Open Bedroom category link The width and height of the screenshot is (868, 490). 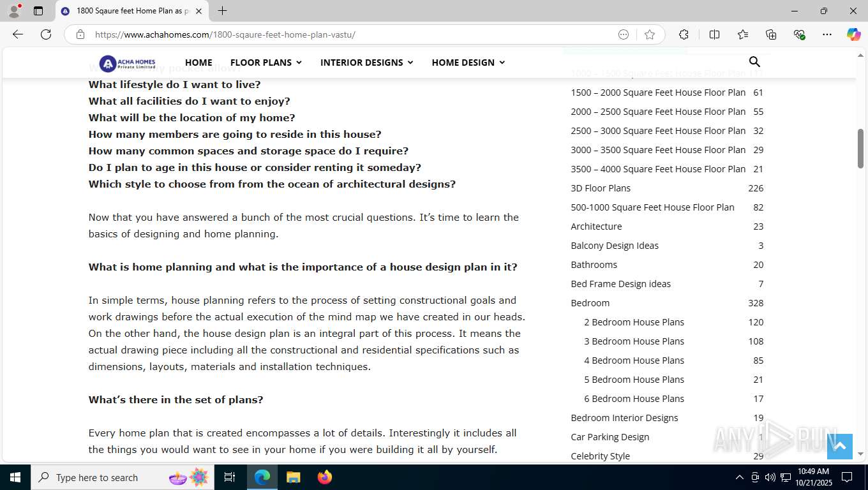click(x=590, y=303)
